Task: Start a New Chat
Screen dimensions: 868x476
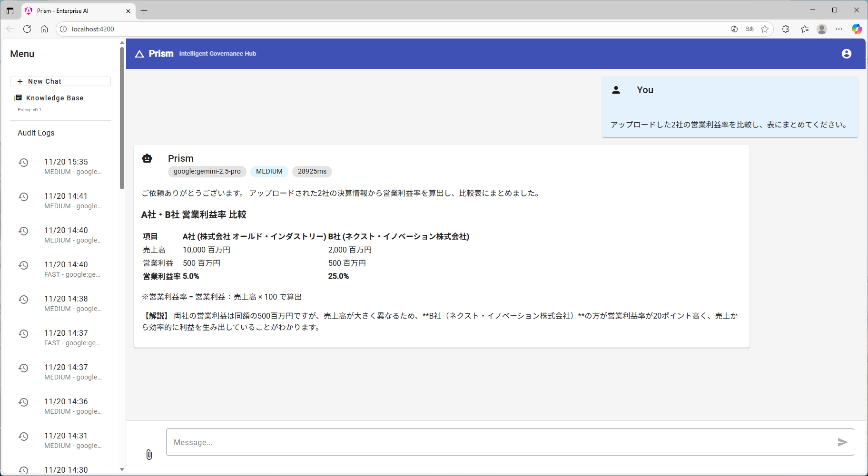Action: coord(60,81)
